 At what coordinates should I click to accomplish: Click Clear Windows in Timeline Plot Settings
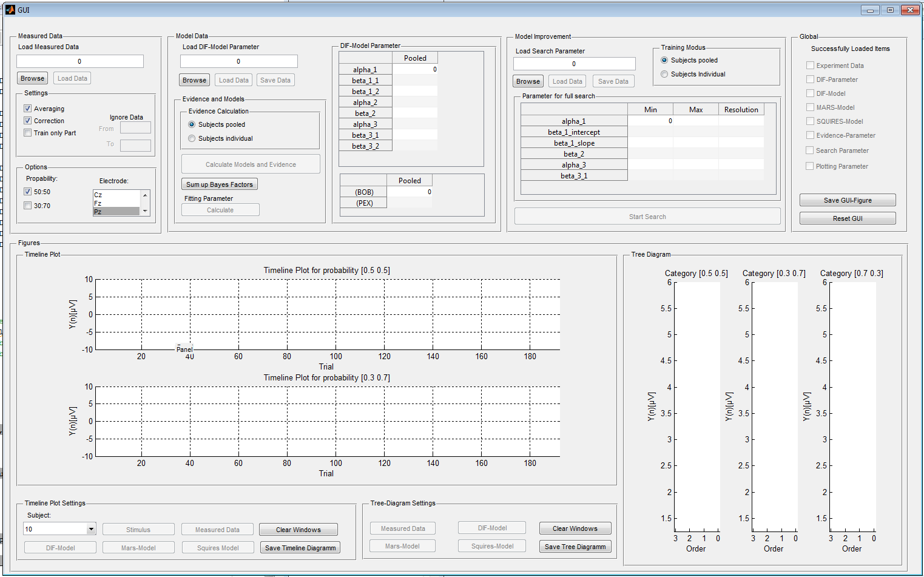298,530
